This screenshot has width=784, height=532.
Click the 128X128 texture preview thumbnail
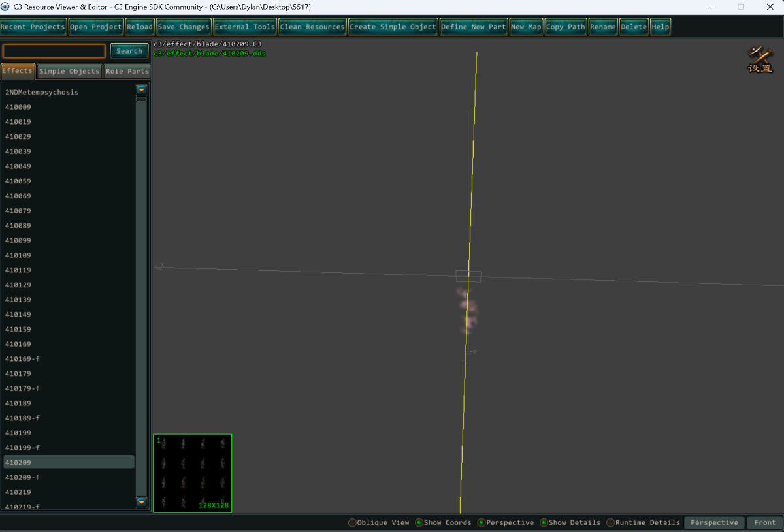[193, 473]
